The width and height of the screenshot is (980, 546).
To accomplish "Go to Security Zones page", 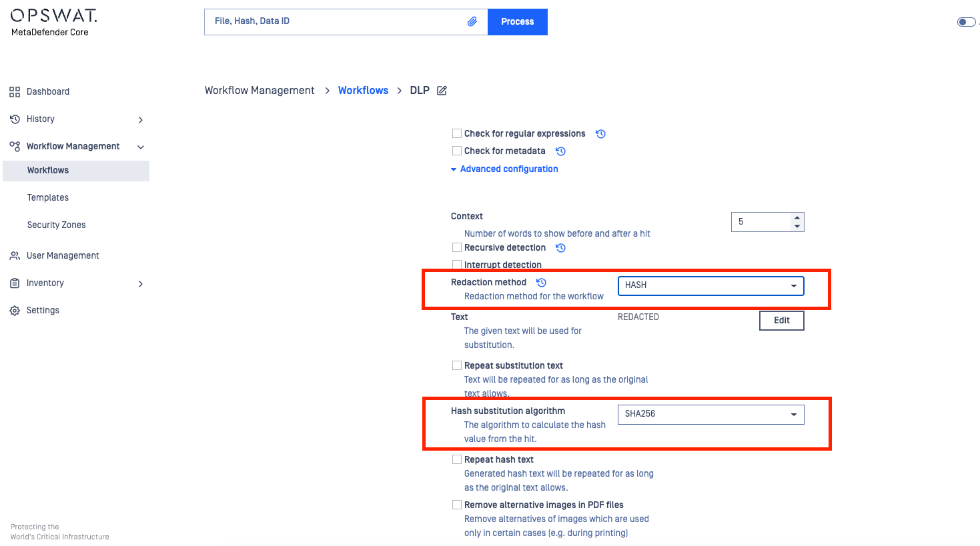I will tap(57, 225).
